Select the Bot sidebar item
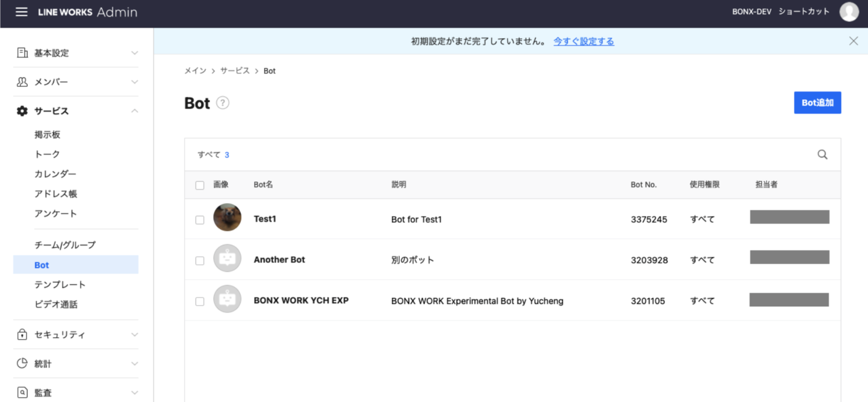868x402 pixels. tap(76, 265)
